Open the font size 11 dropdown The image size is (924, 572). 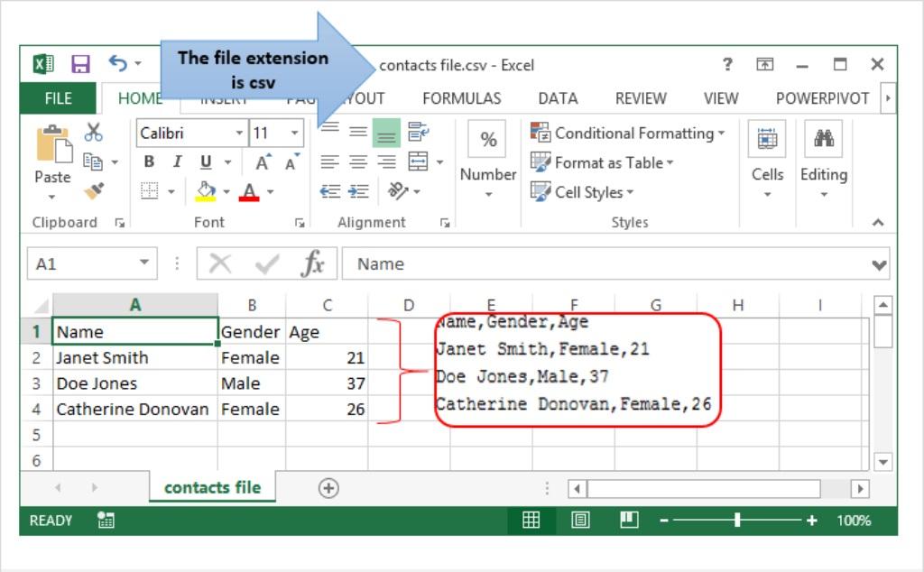tap(294, 133)
